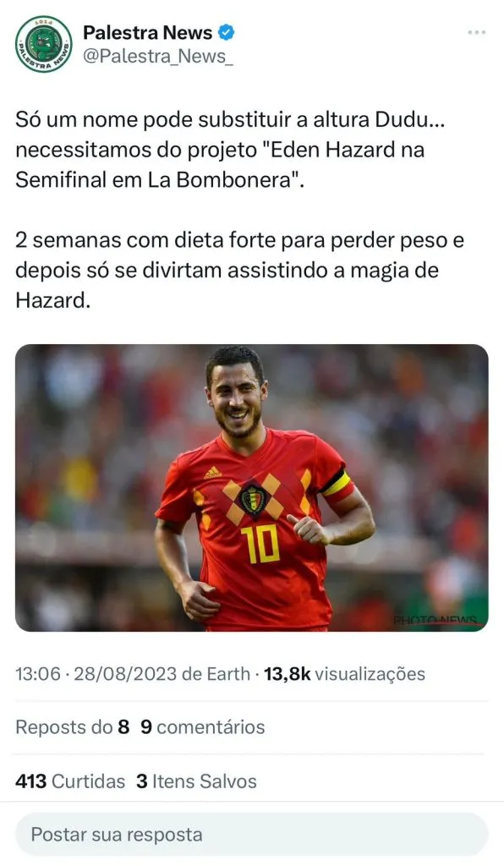View the 13,8k visualizações analytics
504x866 pixels.
[x=344, y=674]
